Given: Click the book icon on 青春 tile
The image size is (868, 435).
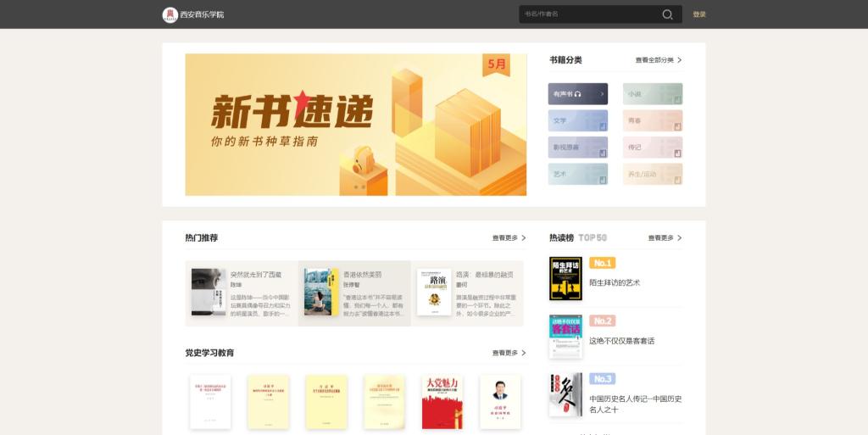Looking at the screenshot, I should click(676, 126).
